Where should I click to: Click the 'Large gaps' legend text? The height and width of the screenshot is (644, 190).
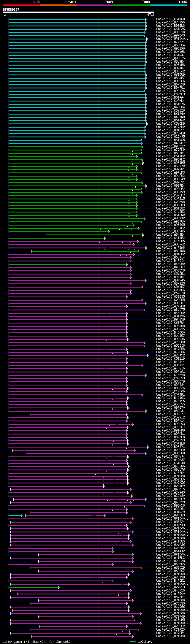coord(12,642)
